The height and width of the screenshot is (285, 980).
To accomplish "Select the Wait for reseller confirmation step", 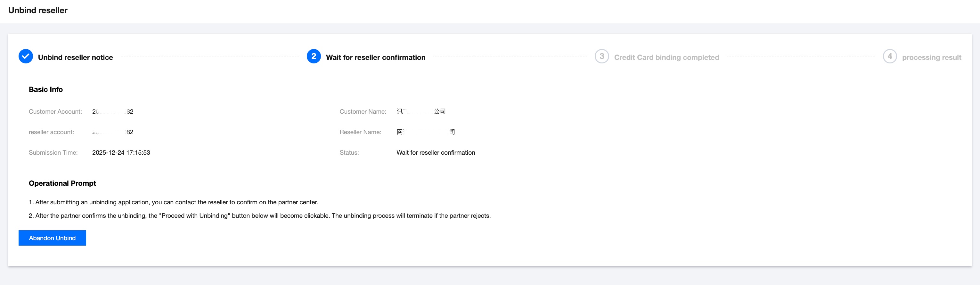I will point(375,57).
